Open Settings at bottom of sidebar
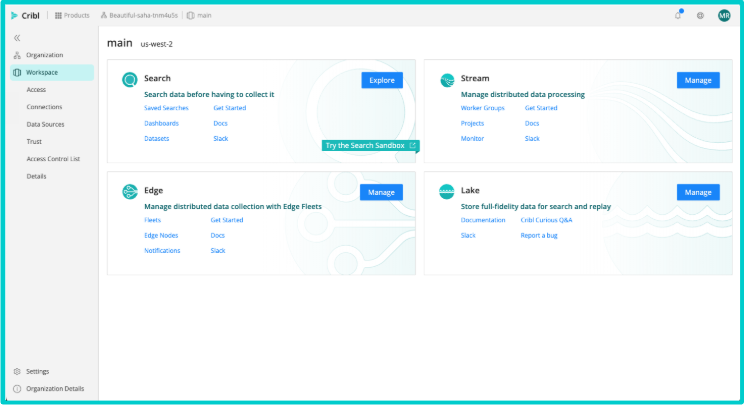This screenshot has width=744, height=405. 37,371
